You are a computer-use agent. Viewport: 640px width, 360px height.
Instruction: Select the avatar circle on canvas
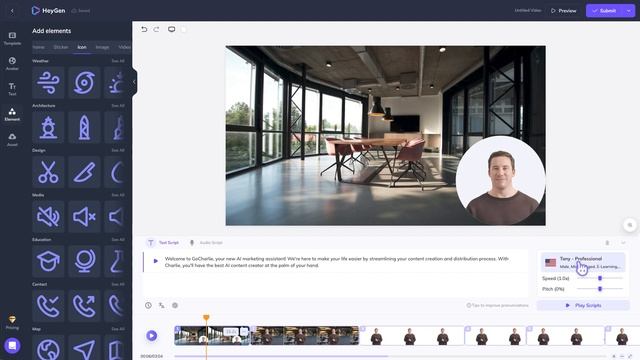(x=501, y=180)
